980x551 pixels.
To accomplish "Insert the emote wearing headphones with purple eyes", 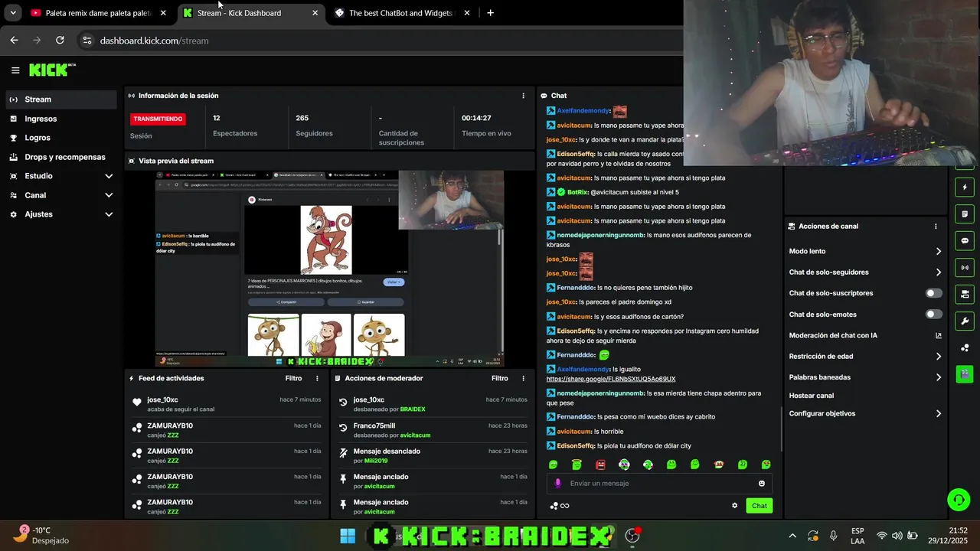I will (x=624, y=465).
